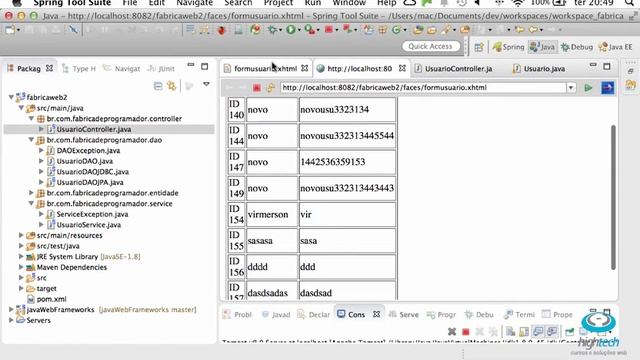
Task: Switch to the Spring perspective
Action: click(508, 47)
